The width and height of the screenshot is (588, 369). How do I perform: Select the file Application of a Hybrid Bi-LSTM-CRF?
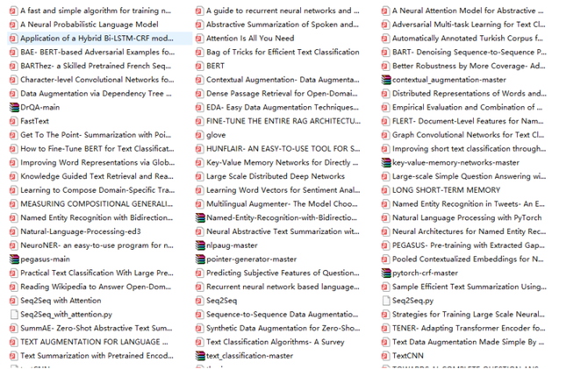click(x=100, y=39)
